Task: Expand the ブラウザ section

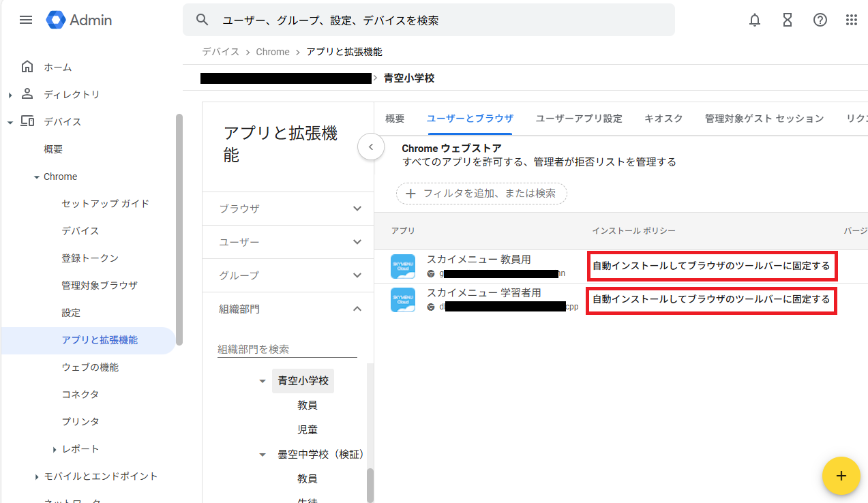Action: pos(357,209)
